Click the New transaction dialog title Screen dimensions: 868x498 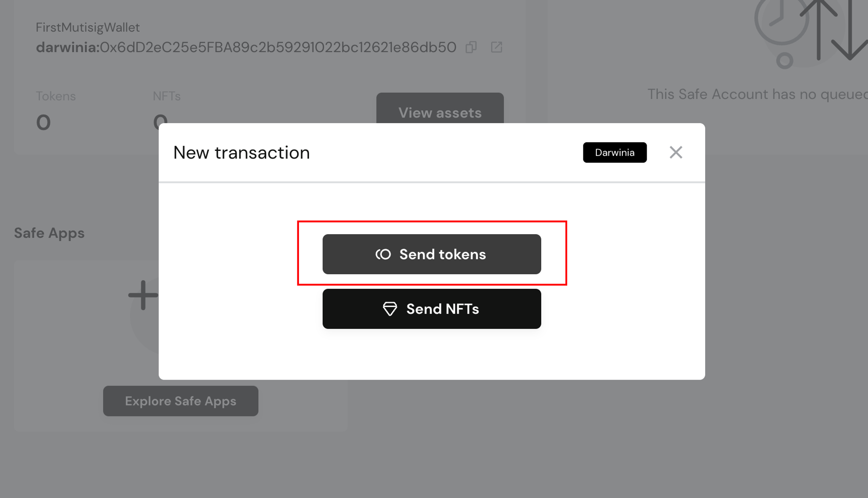[241, 153]
